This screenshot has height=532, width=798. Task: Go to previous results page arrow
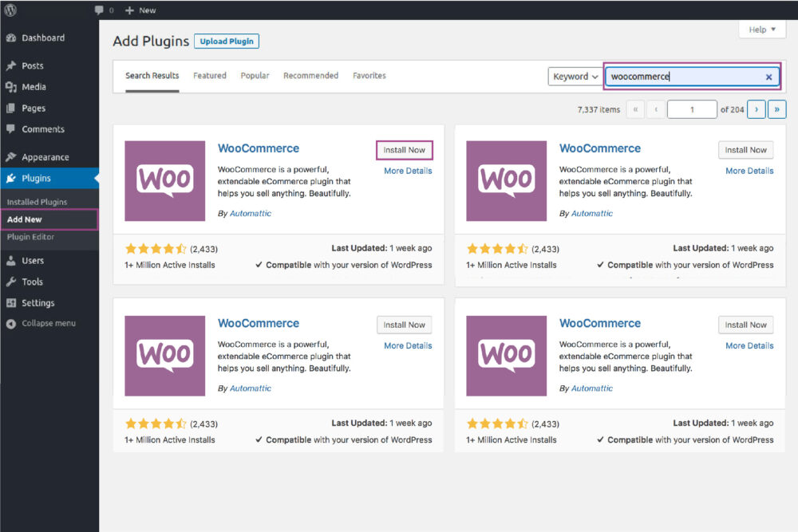point(656,109)
